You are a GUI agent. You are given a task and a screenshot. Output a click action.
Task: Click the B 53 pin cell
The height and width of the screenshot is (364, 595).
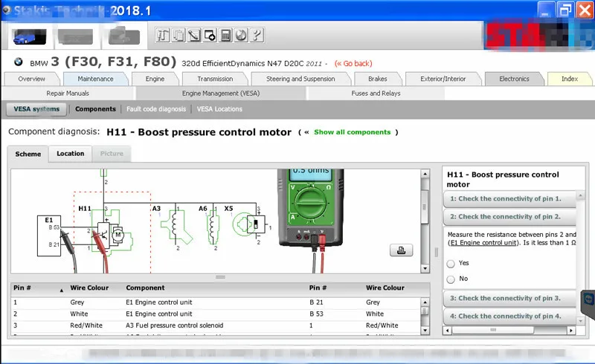coord(317,314)
